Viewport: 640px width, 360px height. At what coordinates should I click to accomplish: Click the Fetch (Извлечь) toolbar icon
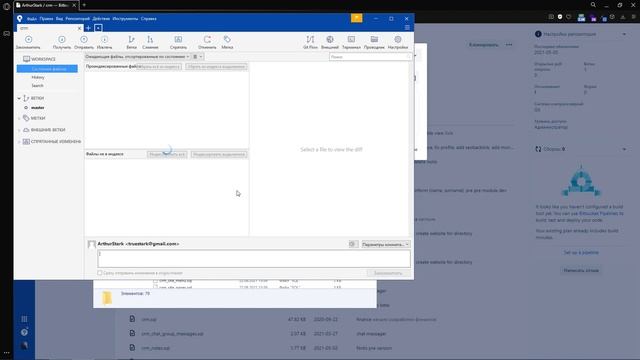(x=104, y=40)
